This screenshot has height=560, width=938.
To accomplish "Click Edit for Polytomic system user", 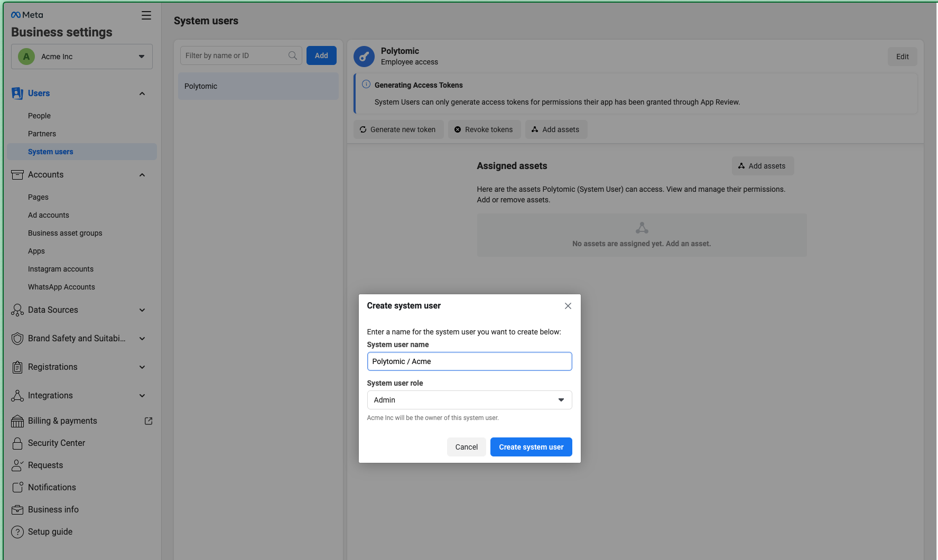I will [x=903, y=57].
